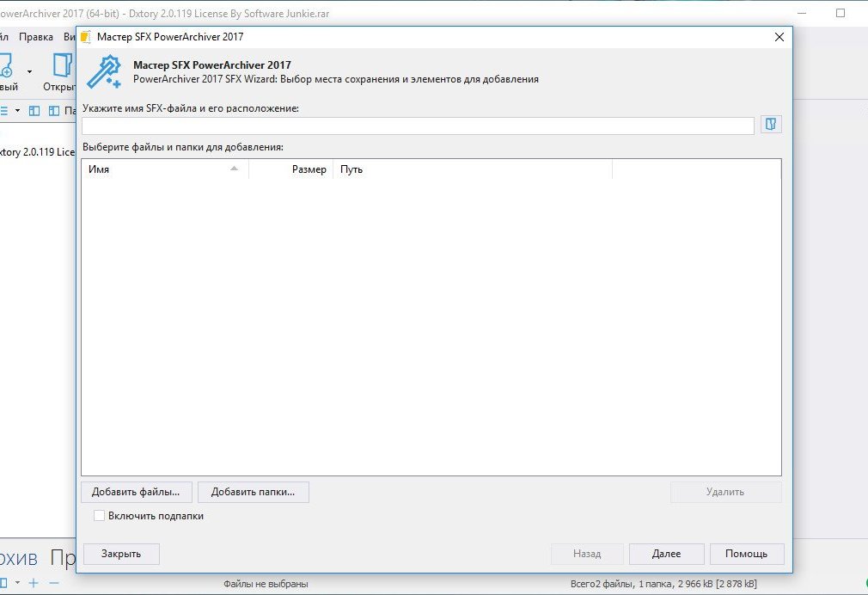Click the 'Добавить файлы...' button
868x595 pixels.
pyautogui.click(x=136, y=492)
